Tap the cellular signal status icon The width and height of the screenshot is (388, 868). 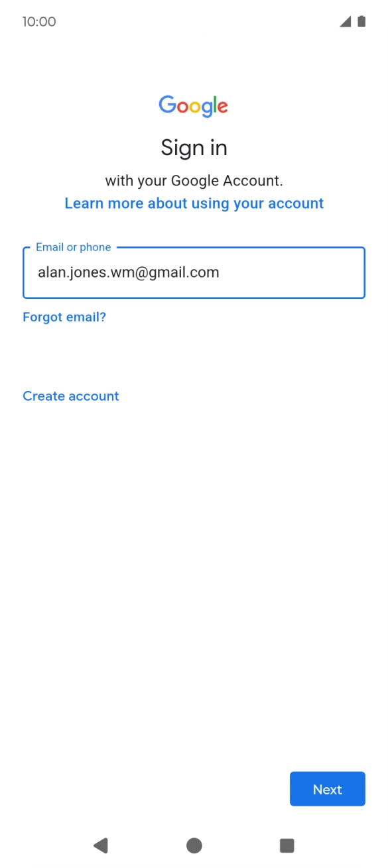(x=345, y=22)
